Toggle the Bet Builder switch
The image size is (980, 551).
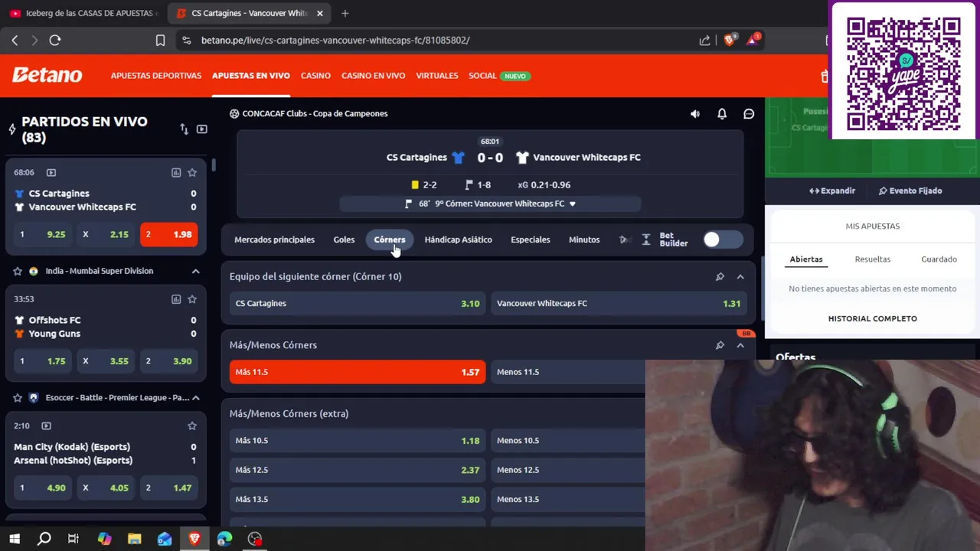coord(723,240)
